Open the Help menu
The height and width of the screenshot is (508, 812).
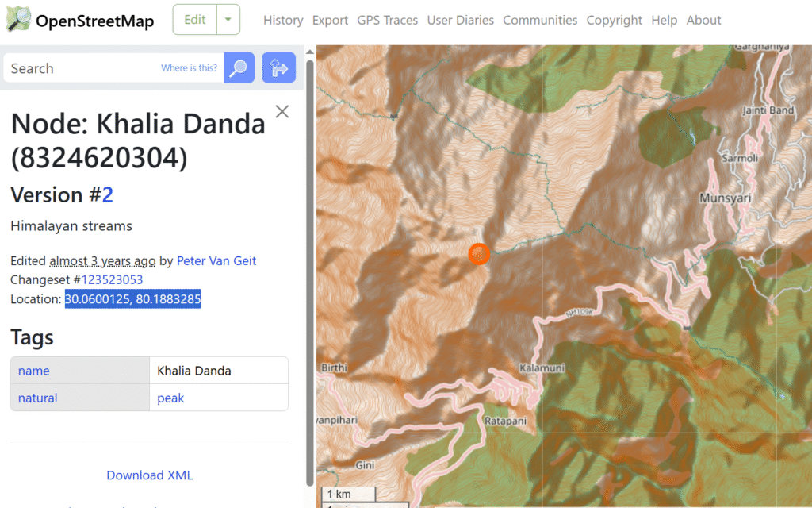click(665, 20)
